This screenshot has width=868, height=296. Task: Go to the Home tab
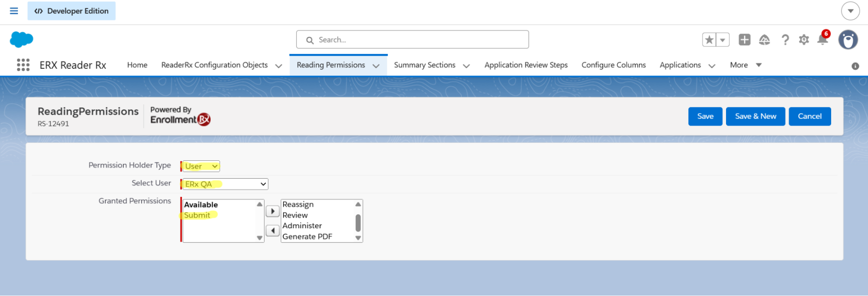pyautogui.click(x=137, y=65)
